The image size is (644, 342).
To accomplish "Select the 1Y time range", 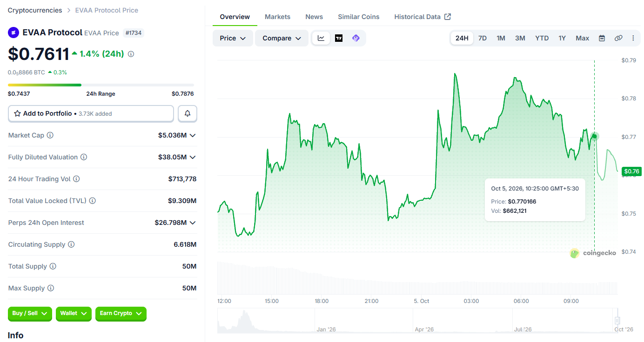I will pos(562,38).
